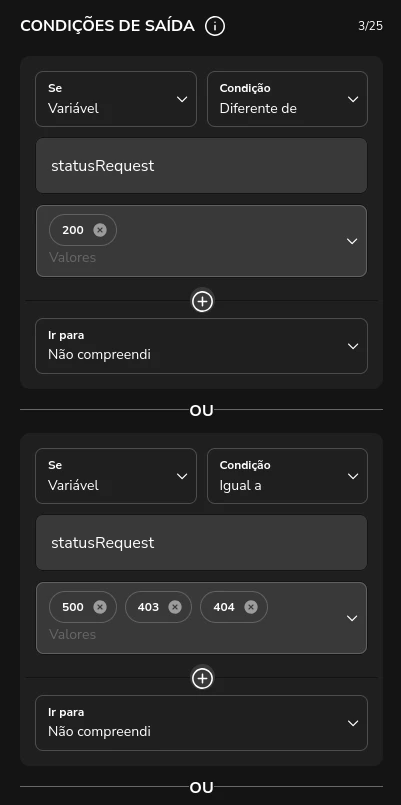Viewport: 401px width, 805px height.
Task: Open first Se Variável dropdown
Action: [116, 99]
